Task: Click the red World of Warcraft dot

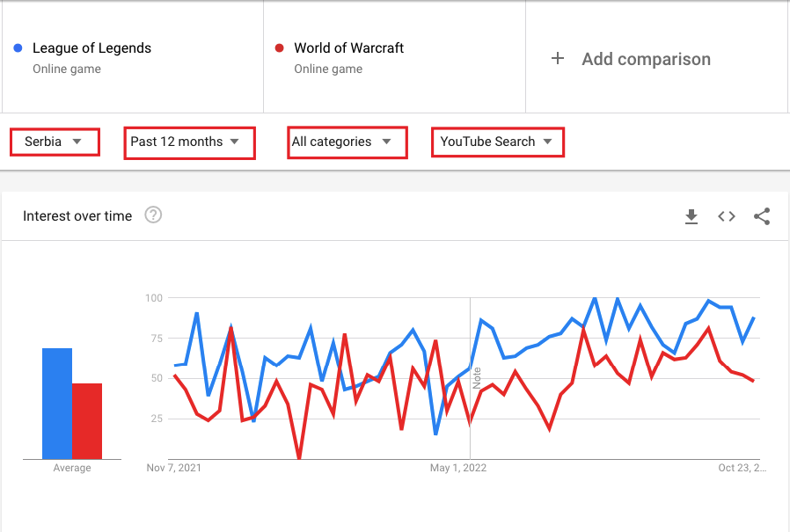Action: pyautogui.click(x=279, y=47)
